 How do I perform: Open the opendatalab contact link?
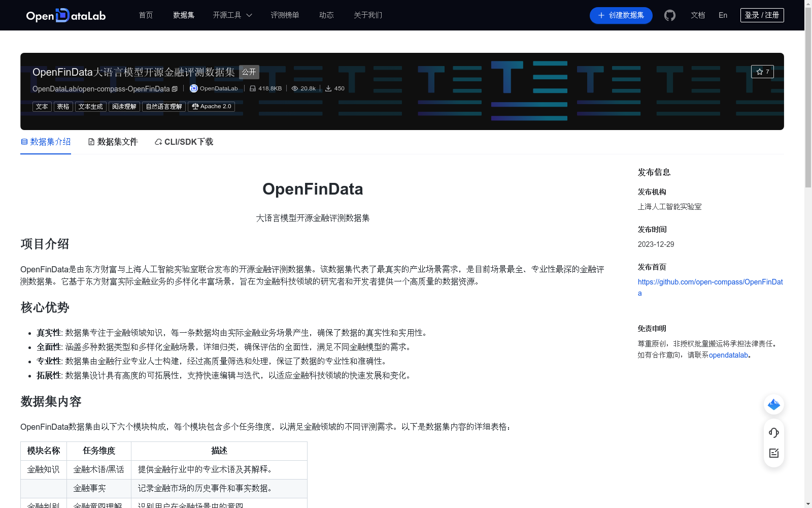tap(728, 355)
